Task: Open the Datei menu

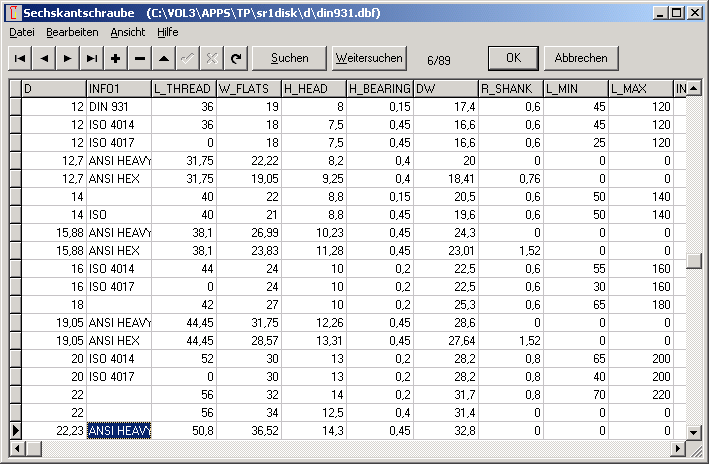Action: point(21,32)
